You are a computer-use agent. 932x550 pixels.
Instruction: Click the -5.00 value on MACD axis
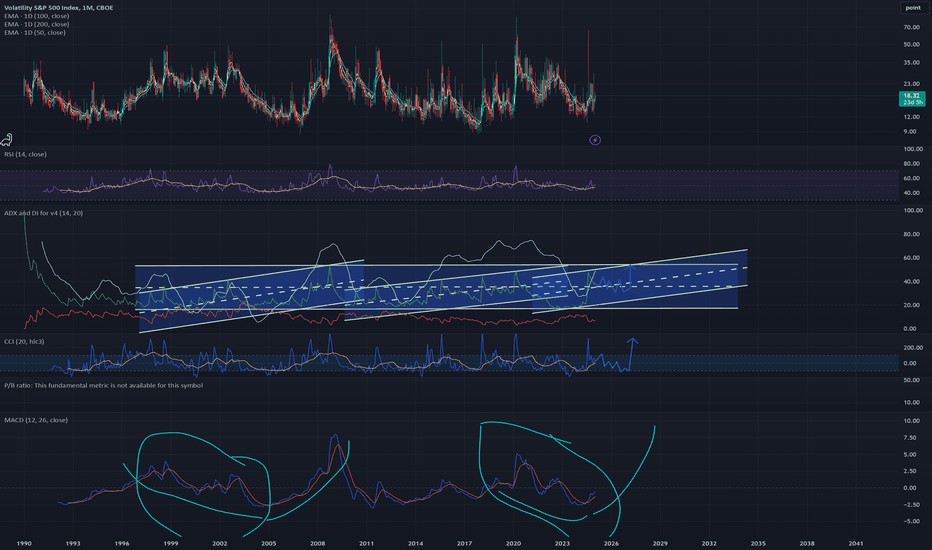(910, 521)
